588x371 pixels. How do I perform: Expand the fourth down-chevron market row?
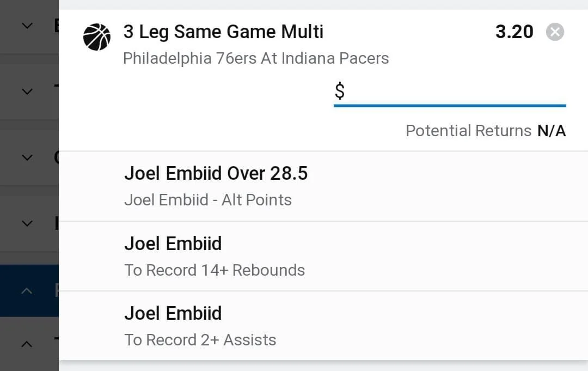27,223
